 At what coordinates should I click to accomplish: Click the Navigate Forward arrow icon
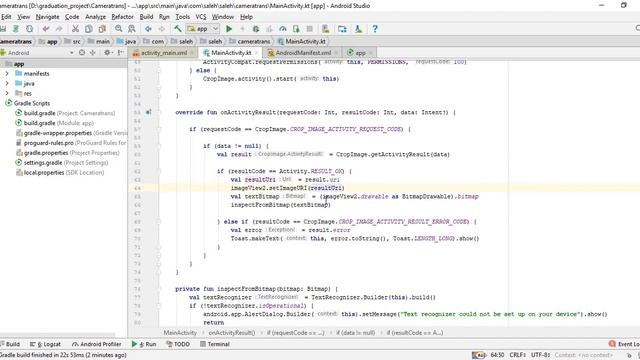[x=162, y=29]
